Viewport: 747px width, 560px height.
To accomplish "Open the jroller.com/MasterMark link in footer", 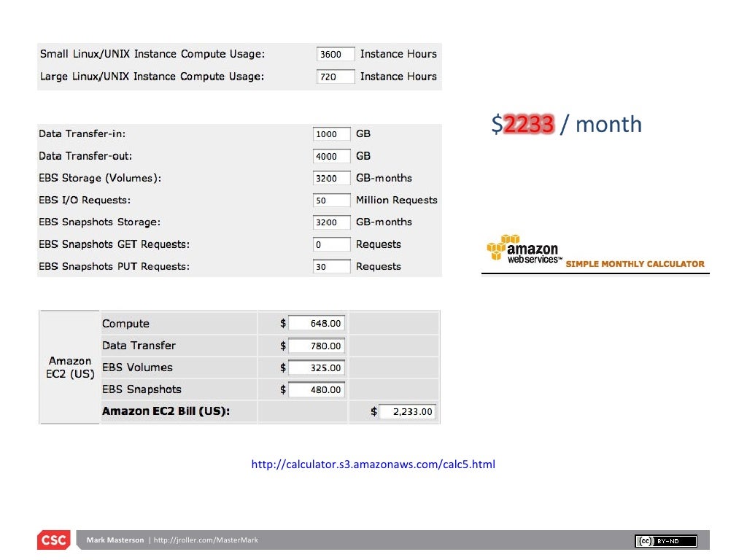I will [x=206, y=540].
